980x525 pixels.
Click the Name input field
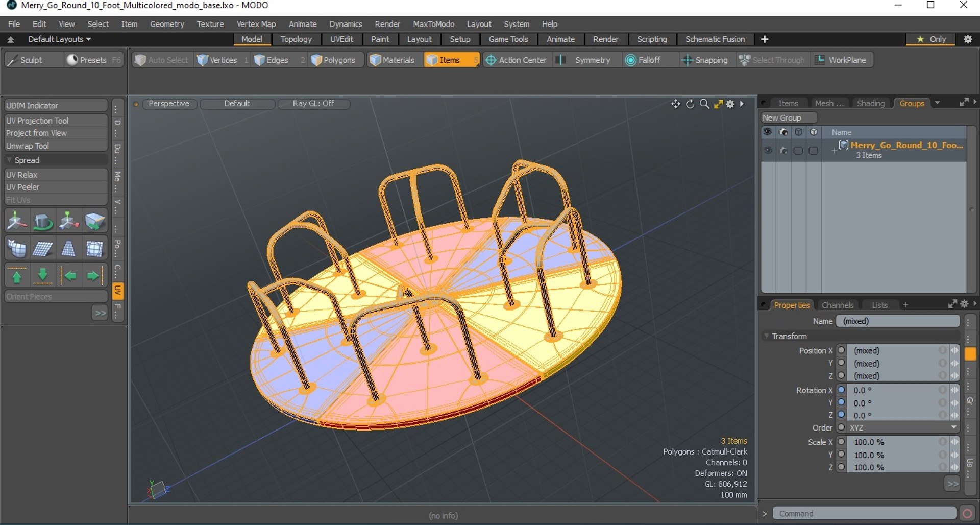[898, 321]
